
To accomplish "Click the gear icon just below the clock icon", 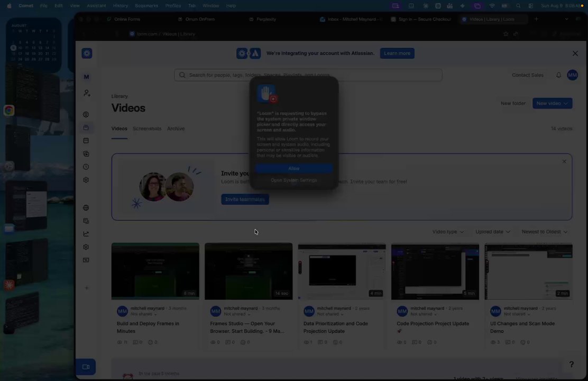I will tap(86, 180).
